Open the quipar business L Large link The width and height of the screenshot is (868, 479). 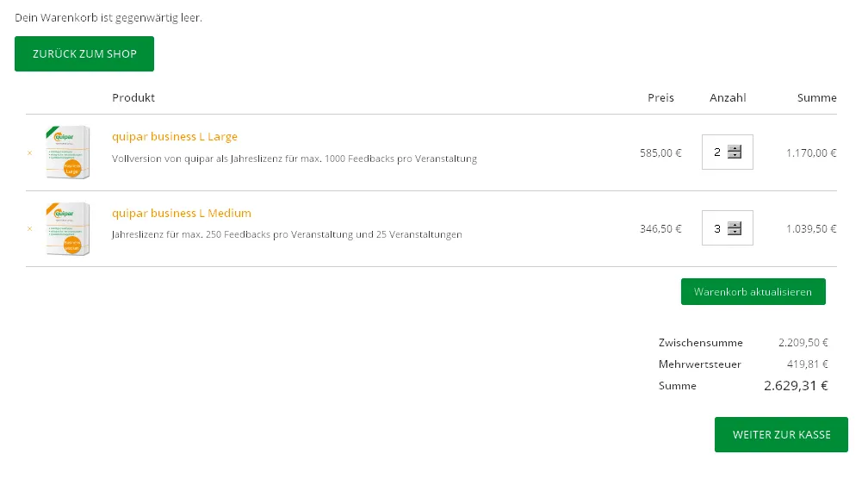point(174,137)
